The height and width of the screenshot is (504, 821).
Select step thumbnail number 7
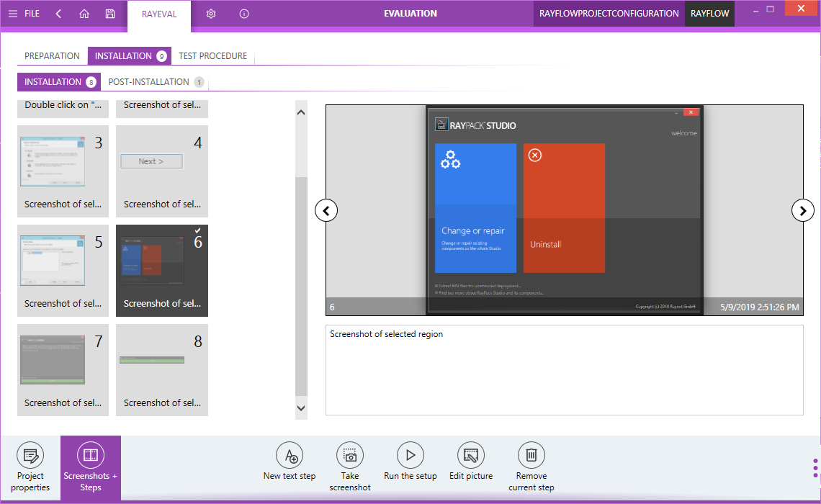tap(63, 370)
